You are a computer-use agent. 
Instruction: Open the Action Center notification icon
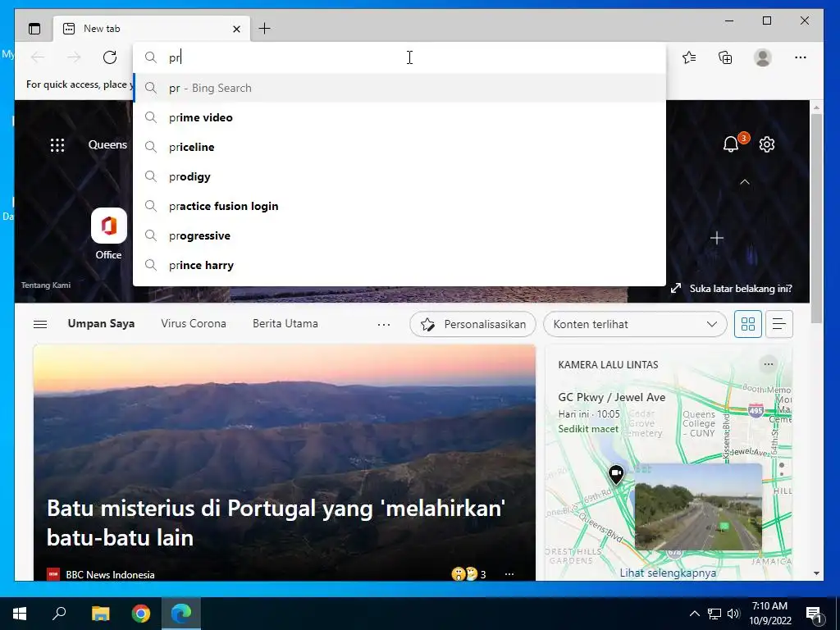pos(814,614)
